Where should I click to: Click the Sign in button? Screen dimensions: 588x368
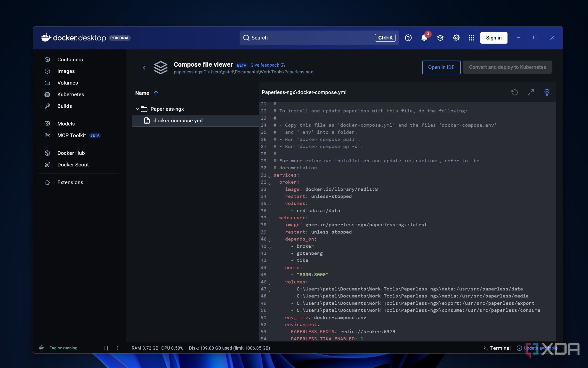click(494, 38)
